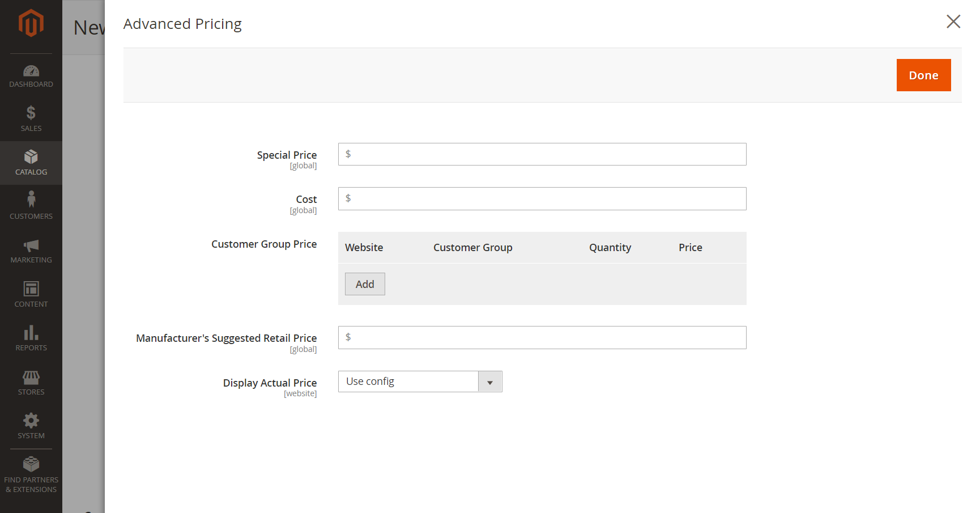Click the Done button

[x=923, y=75]
